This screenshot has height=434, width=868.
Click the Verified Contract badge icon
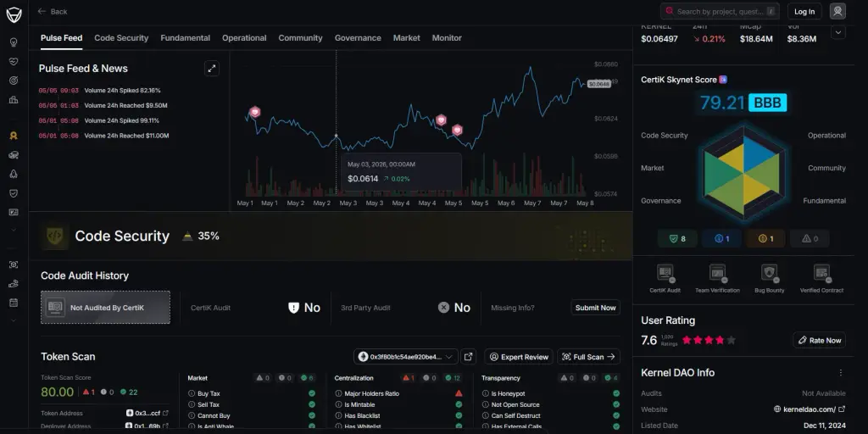tap(821, 273)
